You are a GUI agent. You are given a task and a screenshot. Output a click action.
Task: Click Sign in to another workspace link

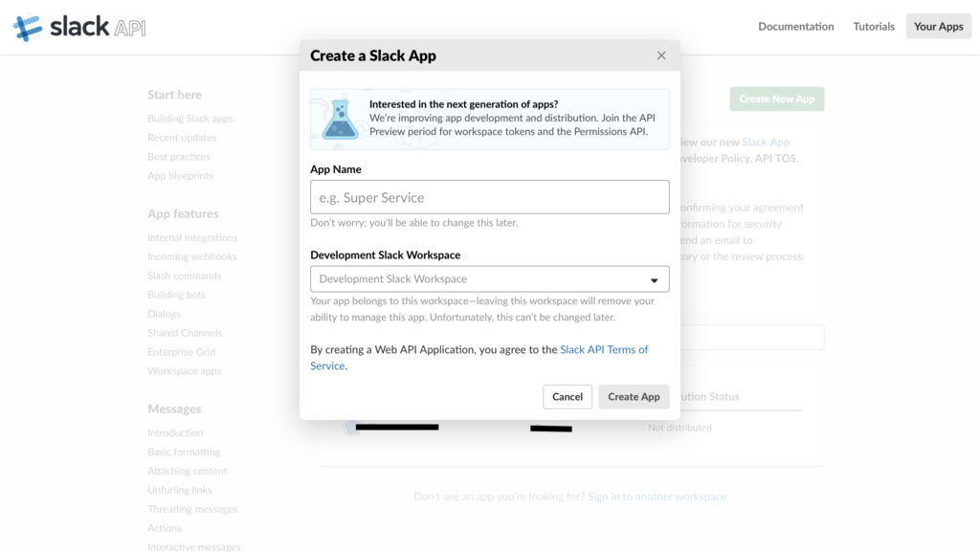pos(658,497)
